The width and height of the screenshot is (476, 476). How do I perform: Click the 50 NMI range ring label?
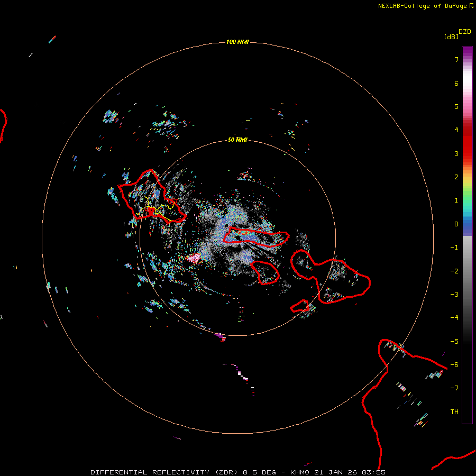237,140
